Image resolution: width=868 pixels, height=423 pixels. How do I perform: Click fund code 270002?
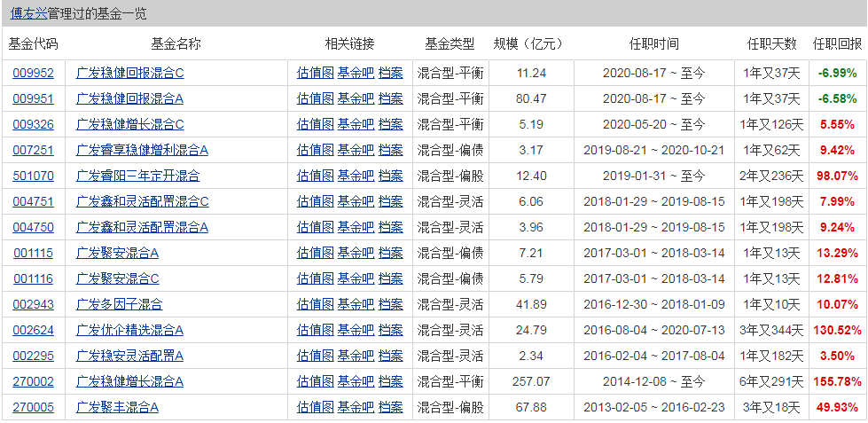point(33,381)
